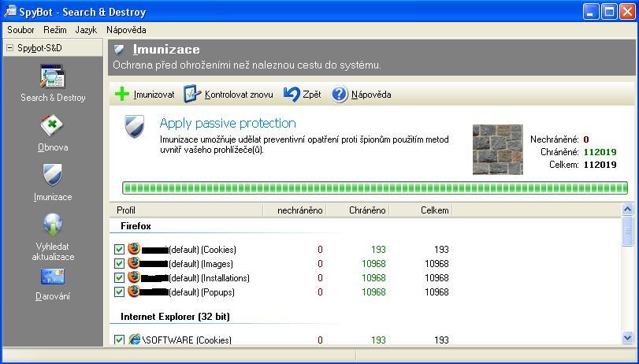Click the blue Zpět undo arrow icon
The width and height of the screenshot is (639, 364).
point(292,95)
